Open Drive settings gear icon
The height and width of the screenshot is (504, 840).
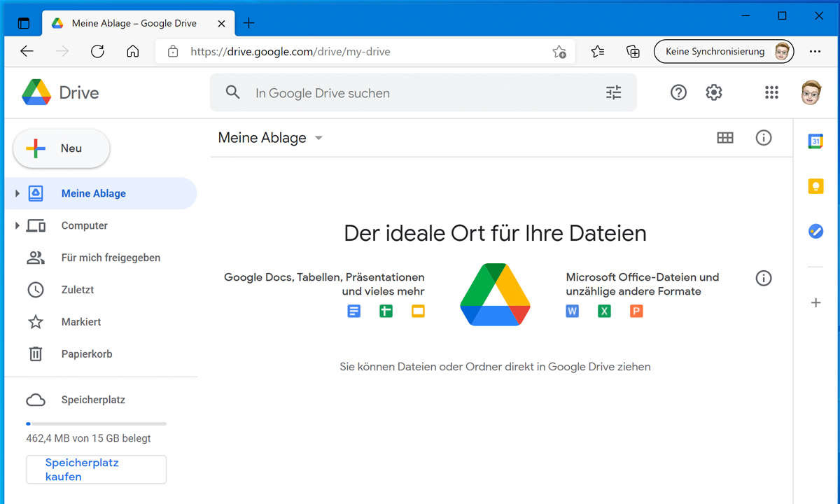click(714, 92)
